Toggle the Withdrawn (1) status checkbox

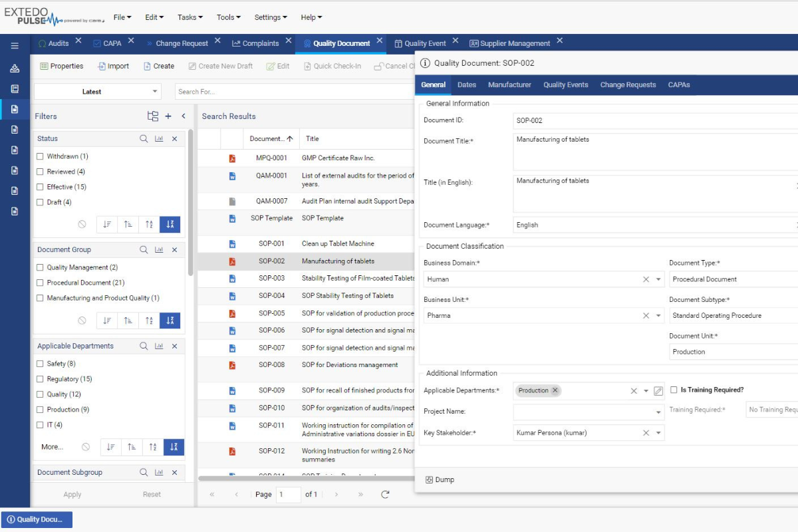(x=40, y=157)
